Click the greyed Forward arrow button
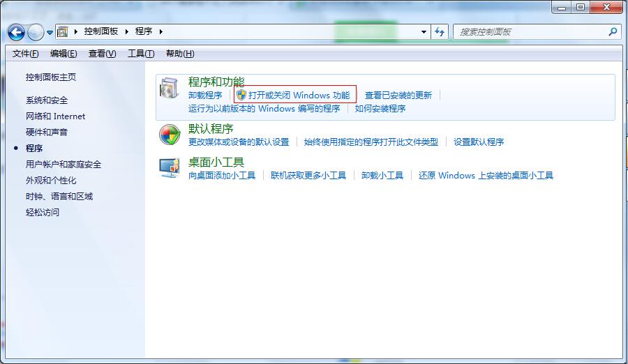Viewport: 628px width, 364px height. 36,33
